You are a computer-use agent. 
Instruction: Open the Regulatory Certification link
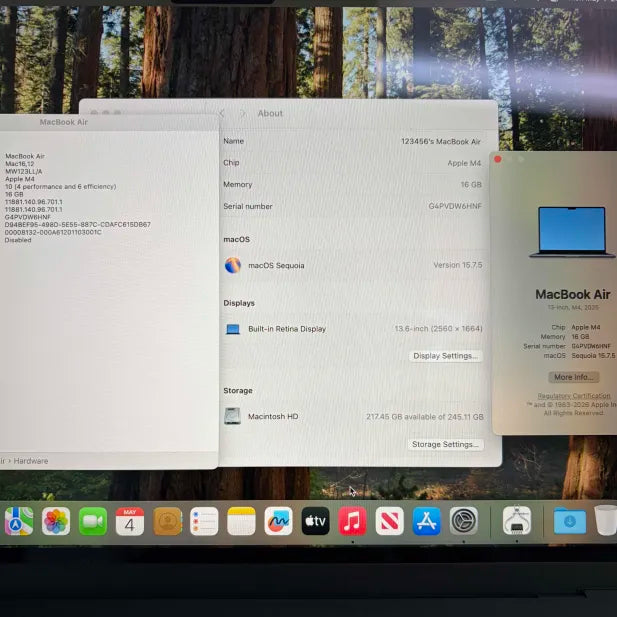(x=574, y=395)
